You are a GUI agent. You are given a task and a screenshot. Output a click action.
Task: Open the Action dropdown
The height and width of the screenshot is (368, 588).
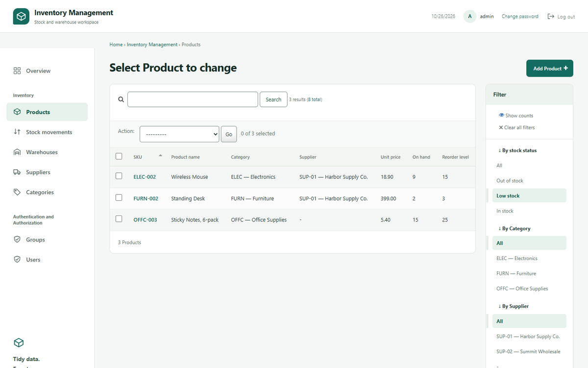pyautogui.click(x=179, y=134)
